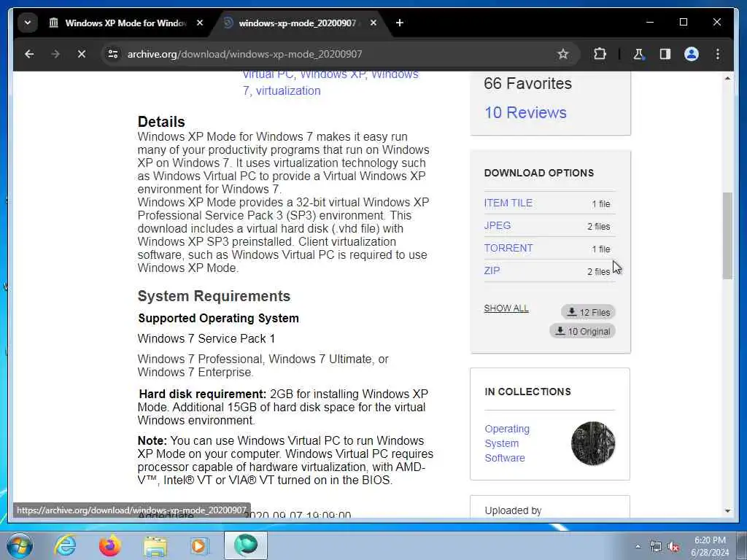Click the collection's round thumbnail image
The width and height of the screenshot is (747, 560).
pyautogui.click(x=593, y=443)
